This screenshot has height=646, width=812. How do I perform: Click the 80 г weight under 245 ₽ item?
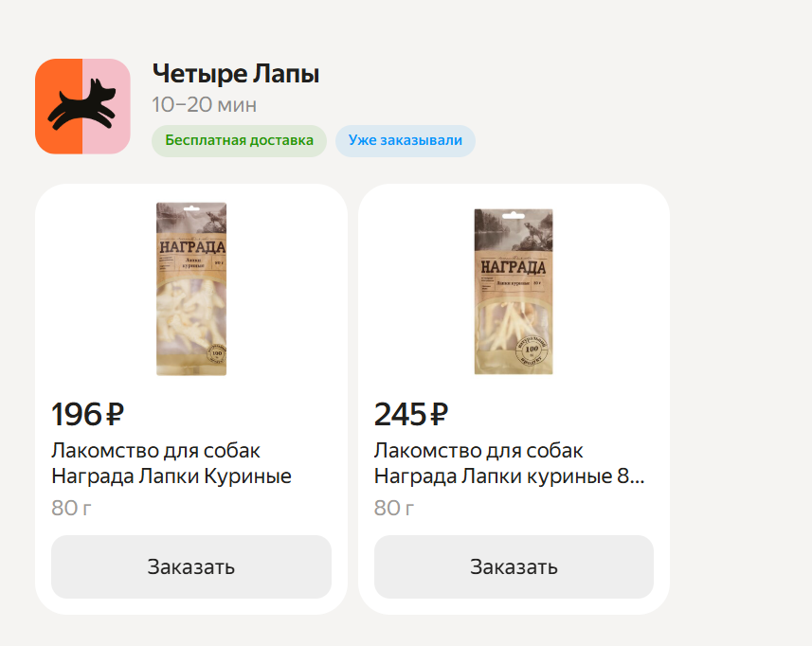(x=394, y=508)
